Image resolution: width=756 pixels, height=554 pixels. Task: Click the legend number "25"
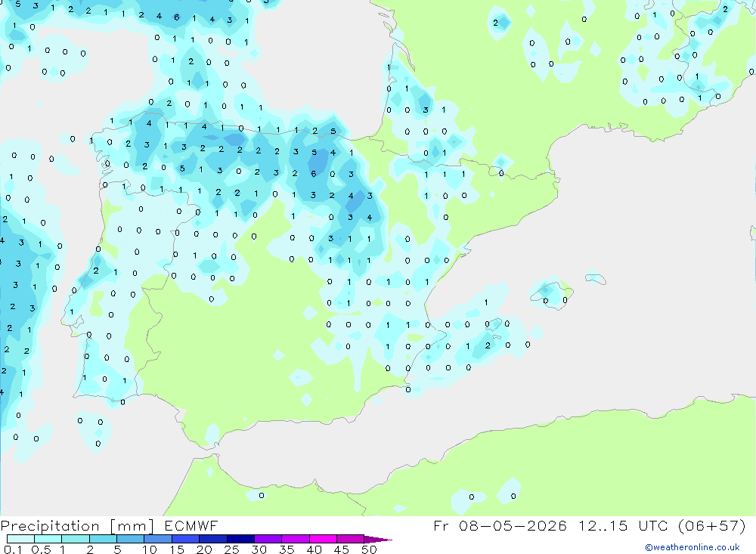click(232, 549)
